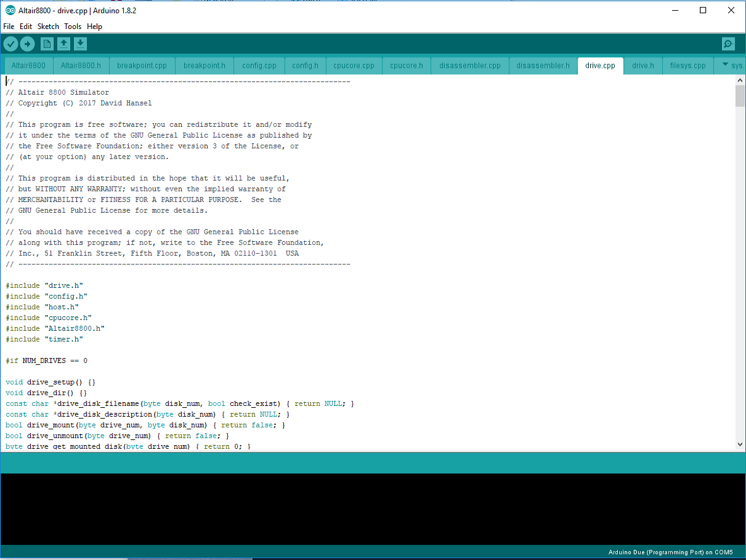Switch to the disassembler.cpp tab
This screenshot has width=746, height=560.
pyautogui.click(x=470, y=66)
